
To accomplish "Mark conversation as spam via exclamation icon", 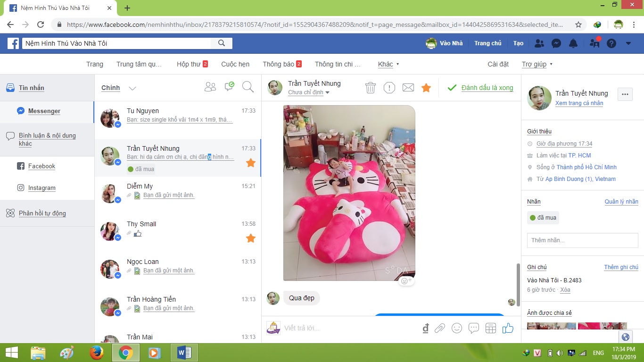I will (389, 88).
